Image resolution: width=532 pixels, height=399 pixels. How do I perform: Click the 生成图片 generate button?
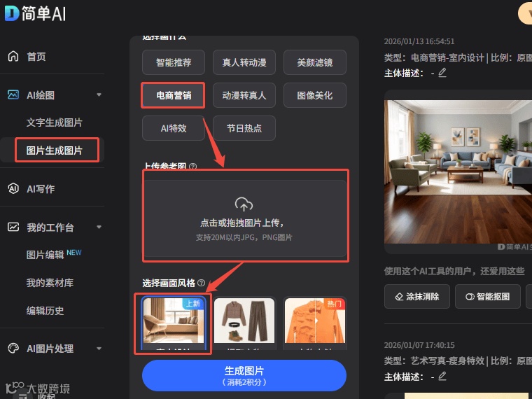coord(244,376)
